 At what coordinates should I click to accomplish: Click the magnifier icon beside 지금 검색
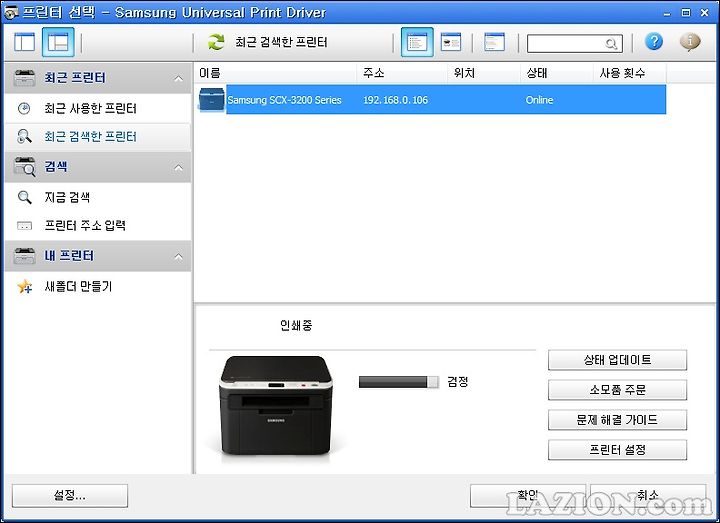click(24, 197)
